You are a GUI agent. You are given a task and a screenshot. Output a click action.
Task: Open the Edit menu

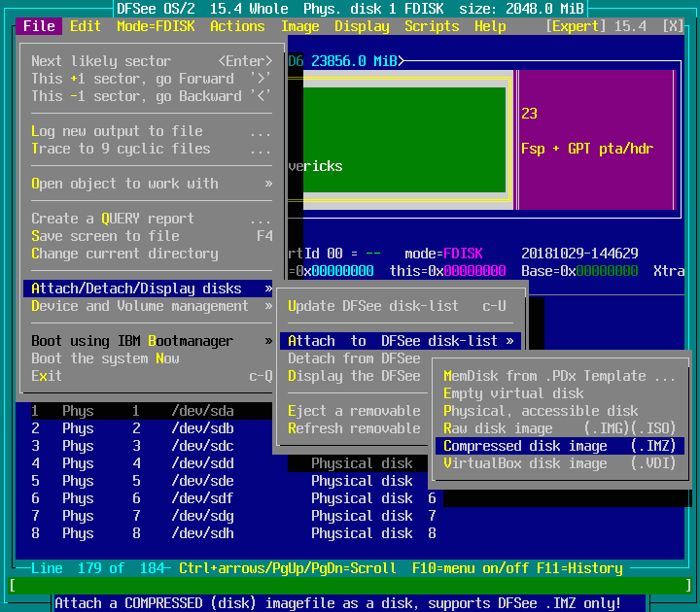point(86,26)
